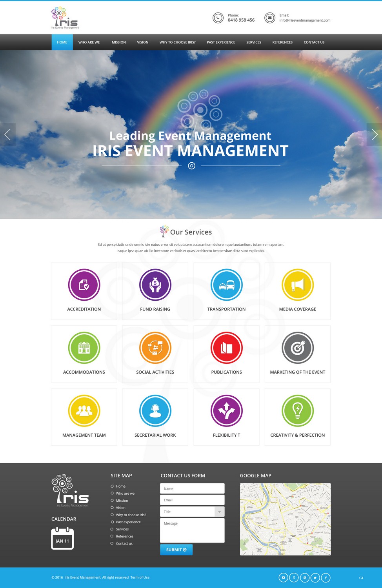Open the Media Coverage service icon

point(297,285)
